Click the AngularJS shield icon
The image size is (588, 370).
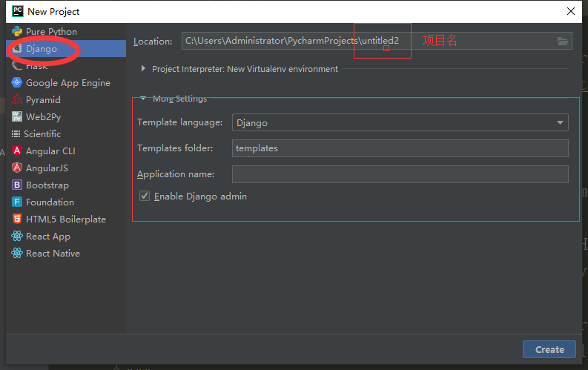(17, 168)
